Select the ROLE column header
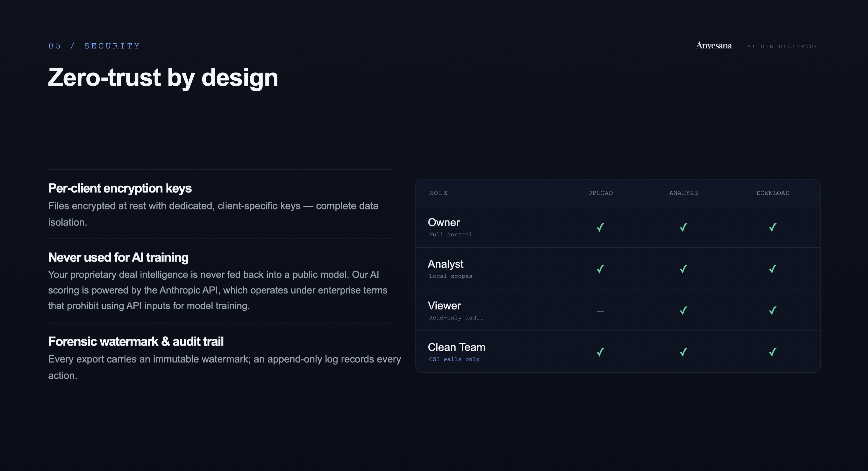This screenshot has width=868, height=471. point(438,193)
